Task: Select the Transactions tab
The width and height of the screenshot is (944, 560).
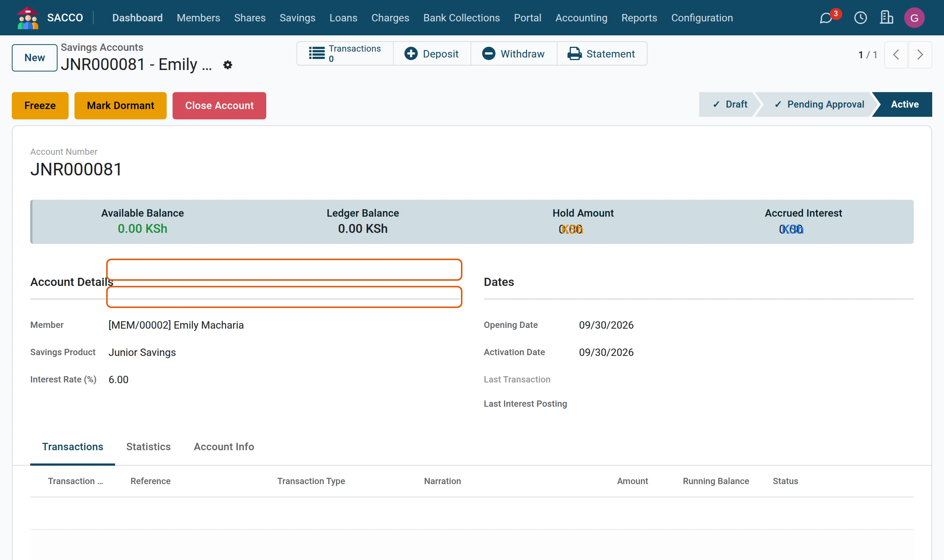Action: pos(73,447)
